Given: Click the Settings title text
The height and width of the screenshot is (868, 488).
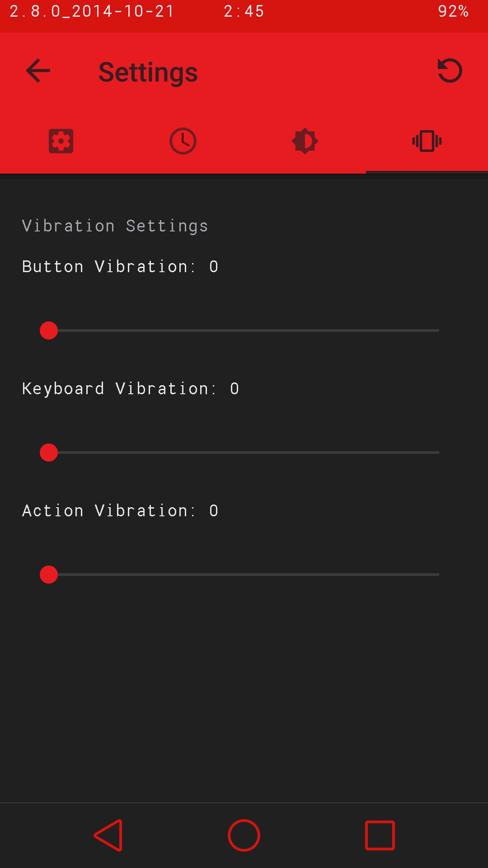Looking at the screenshot, I should tap(148, 72).
